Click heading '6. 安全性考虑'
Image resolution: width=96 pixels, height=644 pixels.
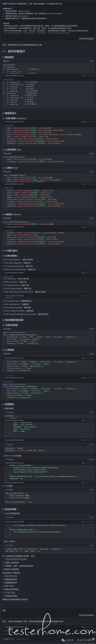coord(9,509)
